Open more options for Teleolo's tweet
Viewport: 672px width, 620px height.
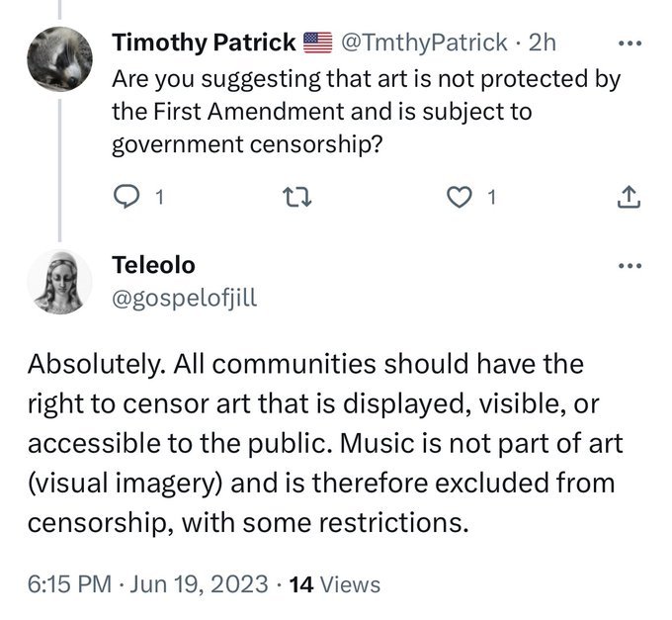point(630,266)
